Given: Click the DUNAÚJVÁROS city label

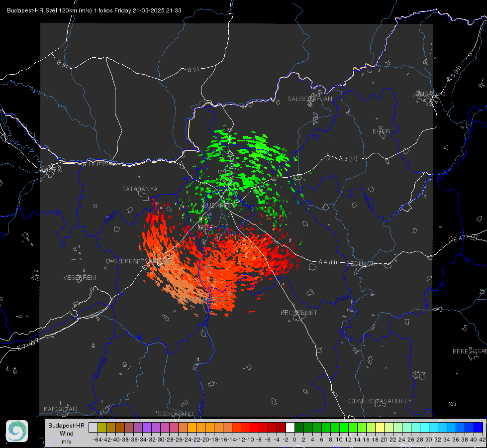Looking at the screenshot, I should pos(203,300).
